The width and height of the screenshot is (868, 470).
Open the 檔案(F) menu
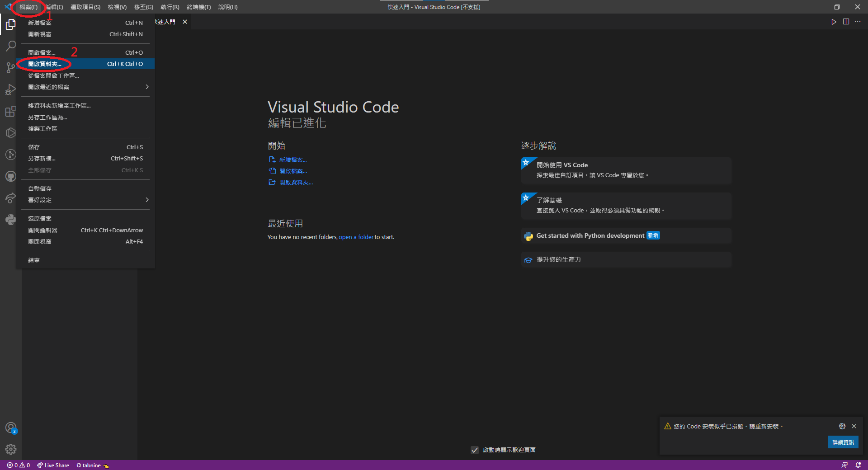click(28, 7)
